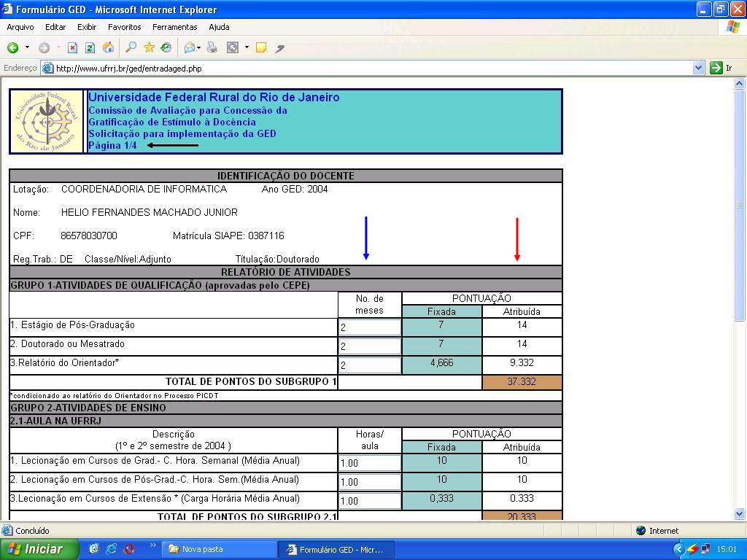Select the Formulário GED taskbar button
Viewport: 747px width, 560px height.
(x=336, y=549)
